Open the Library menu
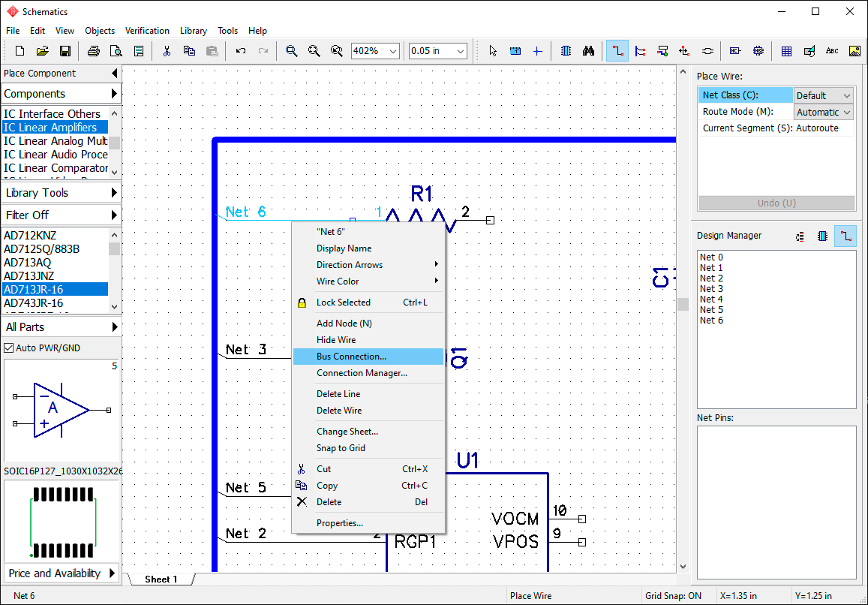The height and width of the screenshot is (605, 868). [194, 31]
